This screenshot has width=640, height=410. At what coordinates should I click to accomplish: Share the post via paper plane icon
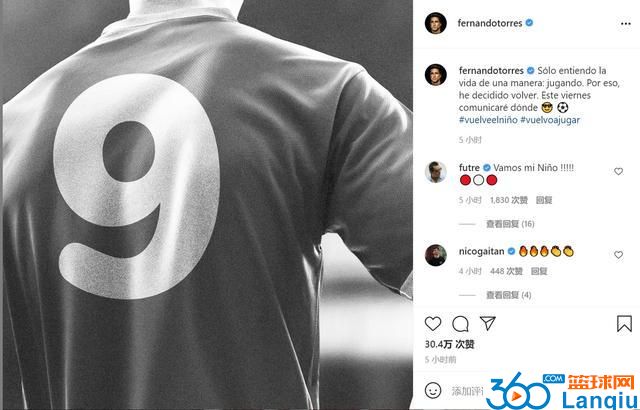(x=488, y=323)
